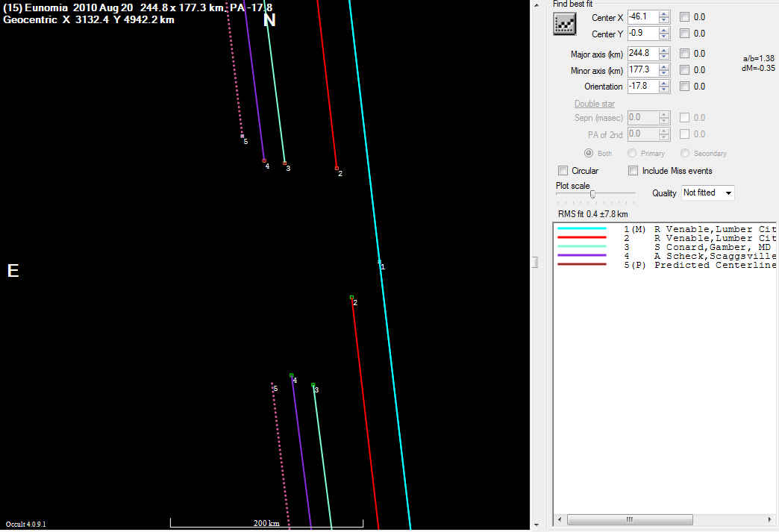
Task: Click chord 1 marker on cyan line
Action: (x=380, y=262)
